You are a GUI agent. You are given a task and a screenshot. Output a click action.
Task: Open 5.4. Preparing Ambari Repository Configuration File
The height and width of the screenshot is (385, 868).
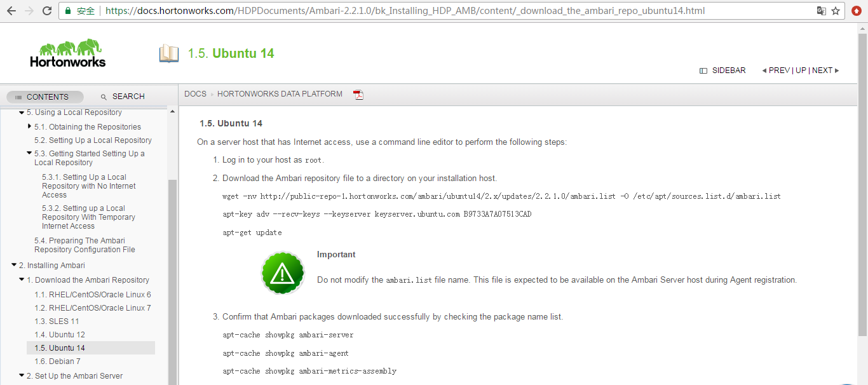click(x=85, y=245)
